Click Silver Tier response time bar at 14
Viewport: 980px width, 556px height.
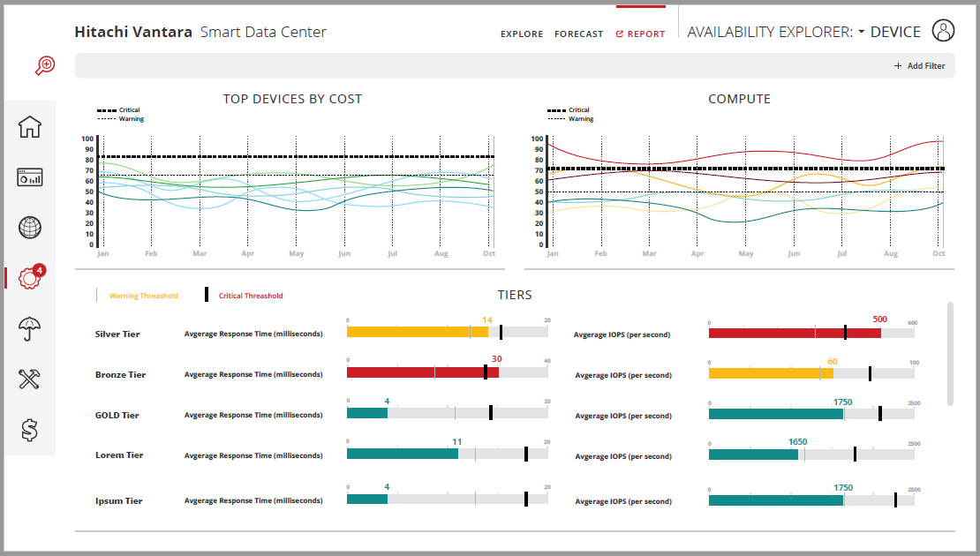418,332
